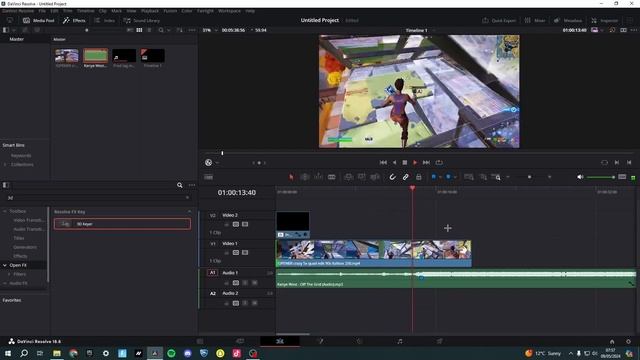Click the Insert Clip icon

pos(348,177)
